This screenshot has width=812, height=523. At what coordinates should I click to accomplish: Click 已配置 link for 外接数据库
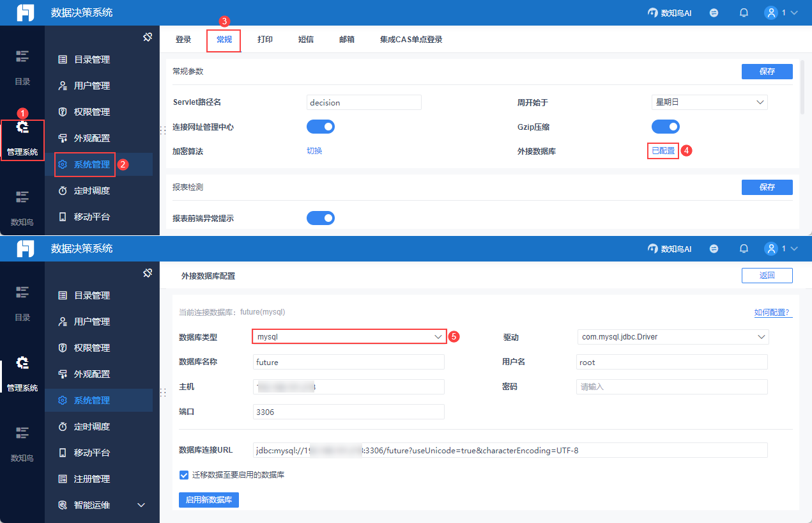click(x=663, y=151)
